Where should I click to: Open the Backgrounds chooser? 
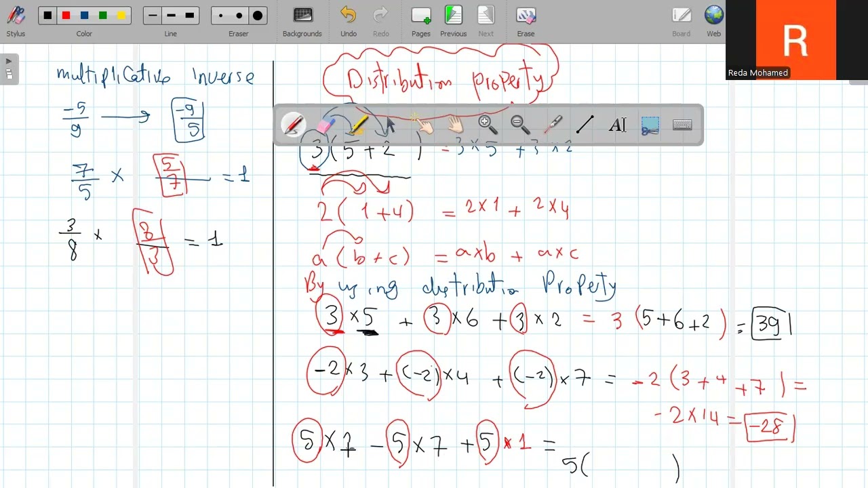tap(302, 21)
